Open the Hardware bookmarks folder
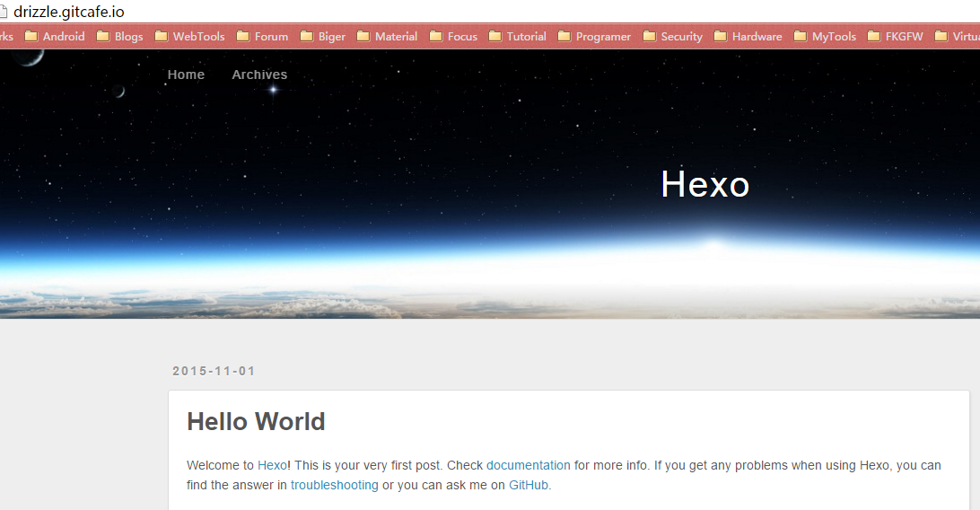Image resolution: width=980 pixels, height=510 pixels. (x=748, y=36)
